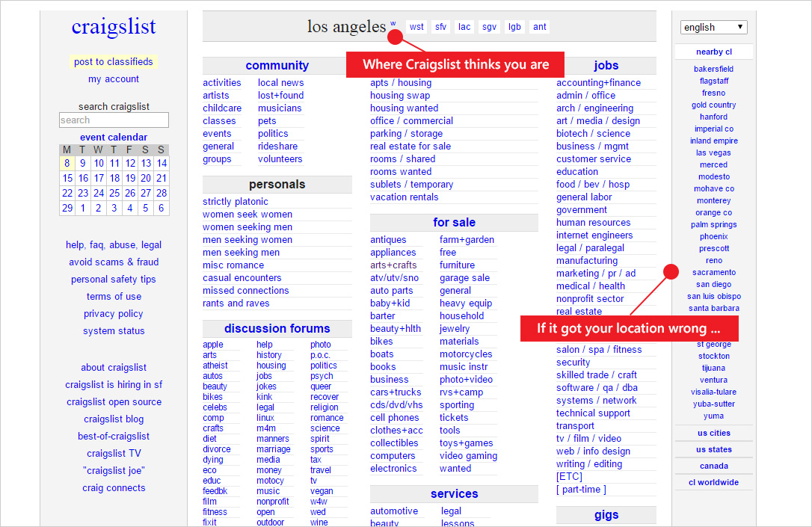Image resolution: width=812 pixels, height=527 pixels.
Task: Browse video gaming for sale
Action: (x=468, y=456)
